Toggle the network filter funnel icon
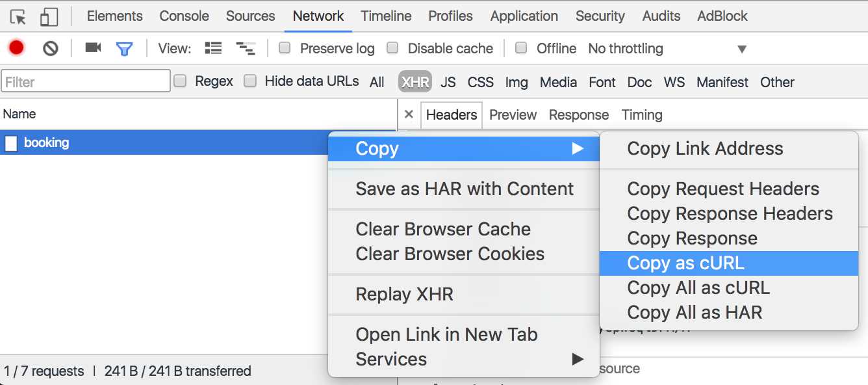The height and width of the screenshot is (385, 868). tap(124, 47)
